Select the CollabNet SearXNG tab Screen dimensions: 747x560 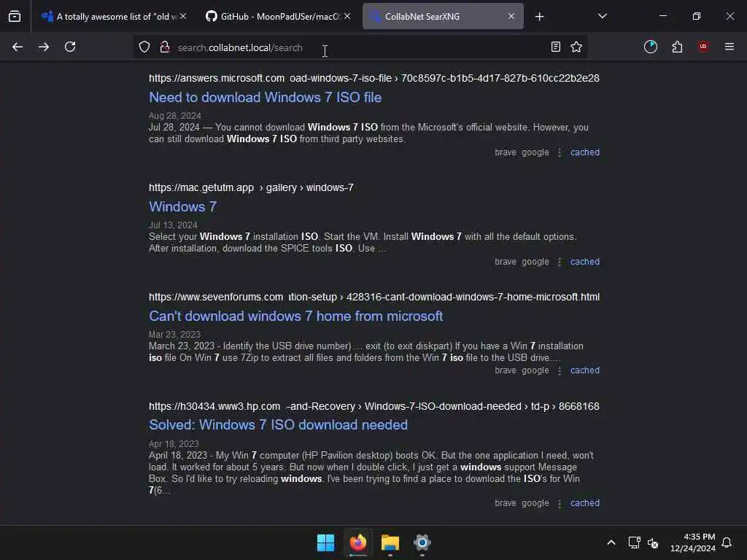(443, 17)
